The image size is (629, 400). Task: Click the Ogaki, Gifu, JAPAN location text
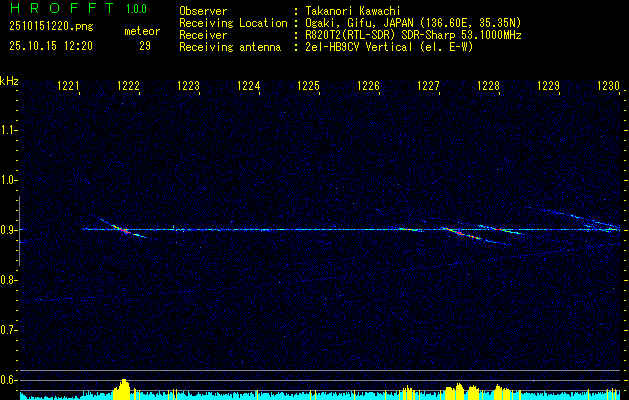click(413, 23)
